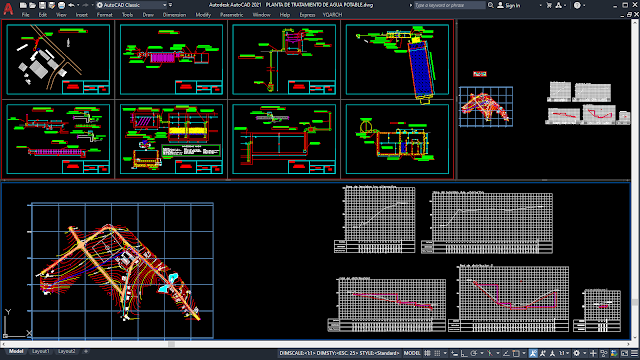Open the 1:1 annotation scale dropdown
640x360 pixels.
[564, 353]
